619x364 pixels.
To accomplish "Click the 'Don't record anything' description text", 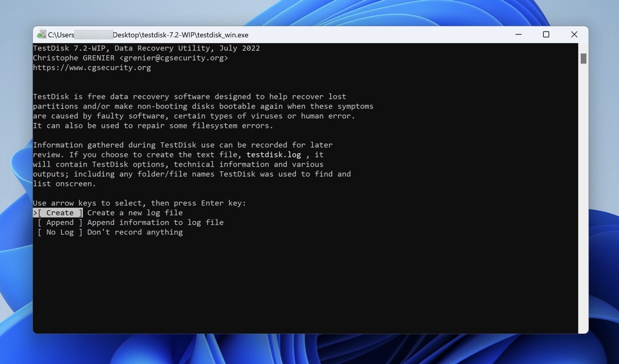I will pos(133,232).
